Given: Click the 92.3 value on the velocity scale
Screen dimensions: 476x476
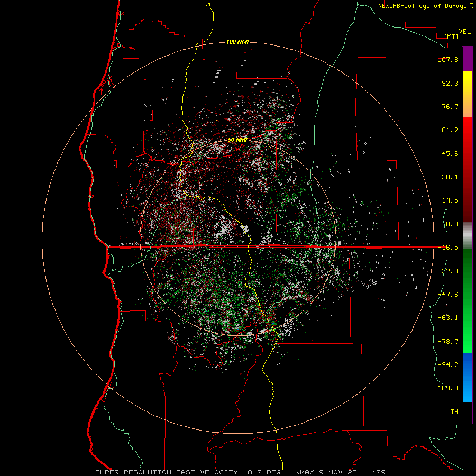Looking at the screenshot, I should [x=450, y=83].
